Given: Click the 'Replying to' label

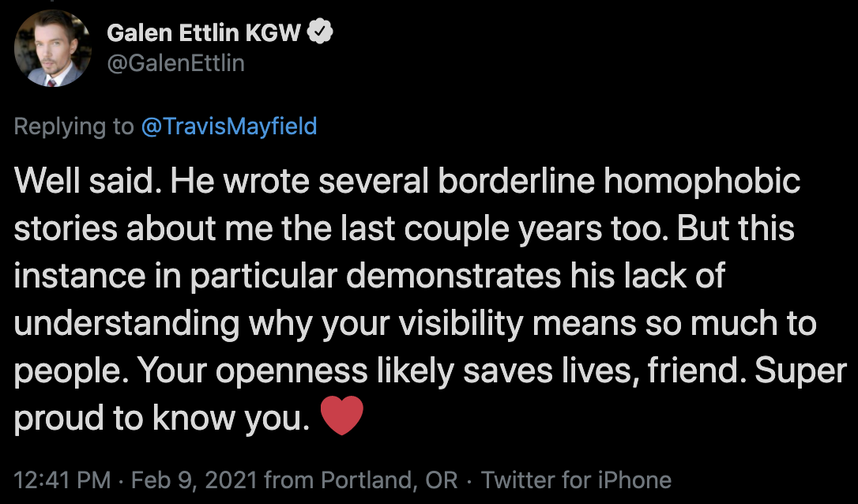Looking at the screenshot, I should (74, 127).
